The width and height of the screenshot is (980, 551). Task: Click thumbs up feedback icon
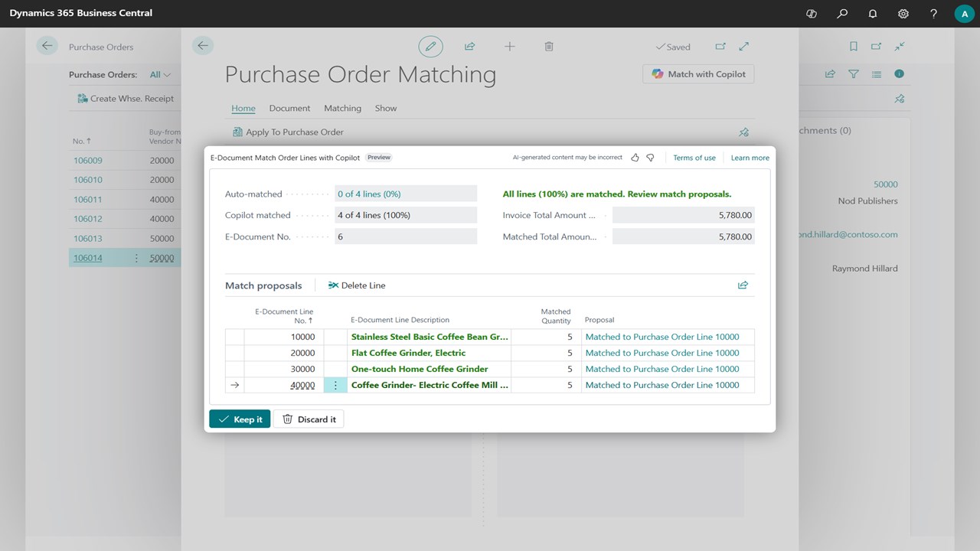(x=635, y=158)
